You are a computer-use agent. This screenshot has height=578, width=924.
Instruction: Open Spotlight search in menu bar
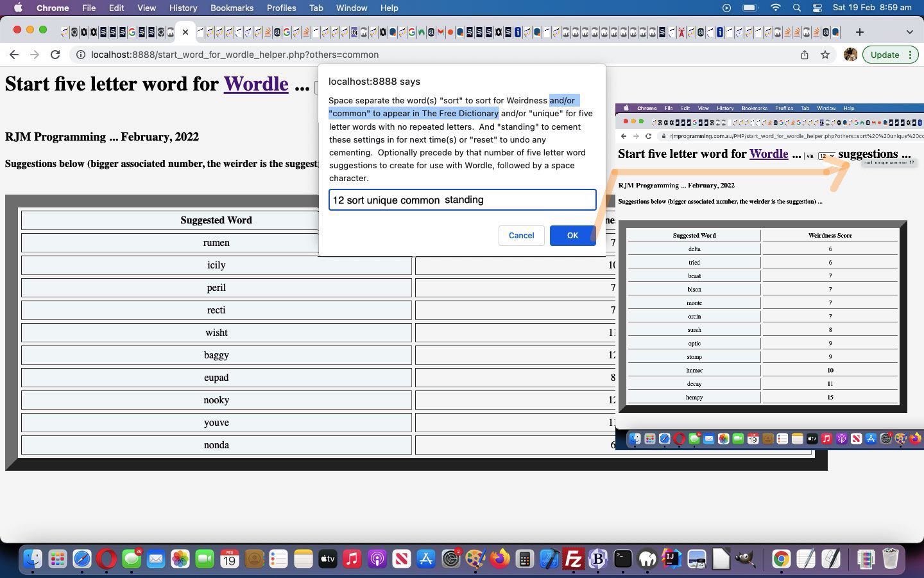[x=796, y=8]
